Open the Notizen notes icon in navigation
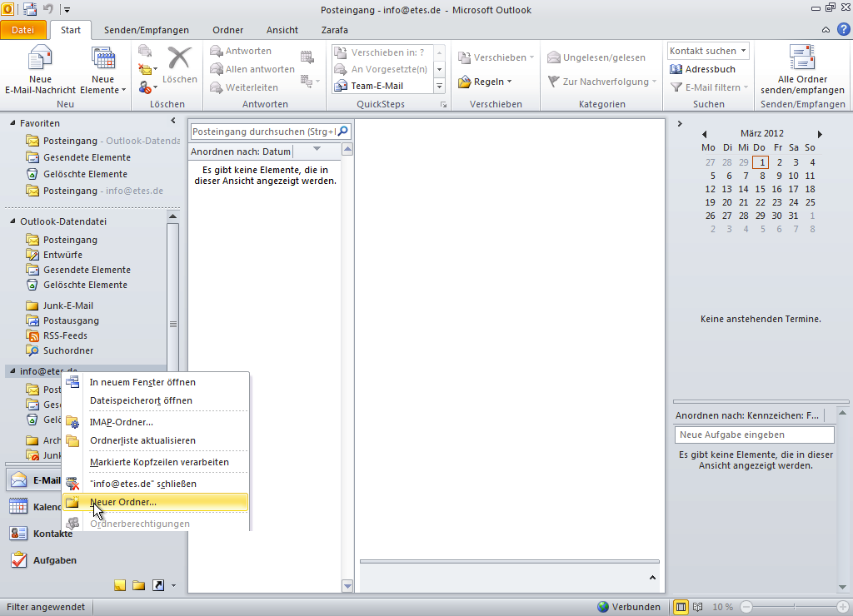This screenshot has height=616, width=853. [120, 585]
